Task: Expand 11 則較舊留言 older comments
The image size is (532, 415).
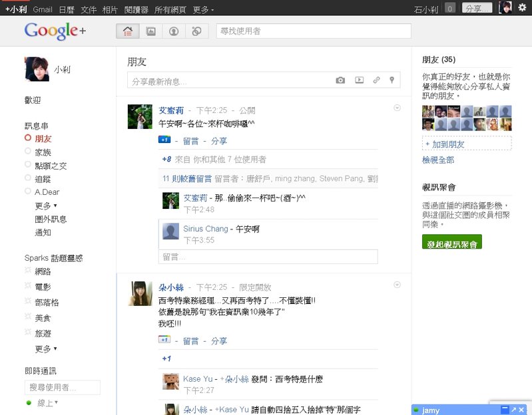Action: pyautogui.click(x=187, y=178)
